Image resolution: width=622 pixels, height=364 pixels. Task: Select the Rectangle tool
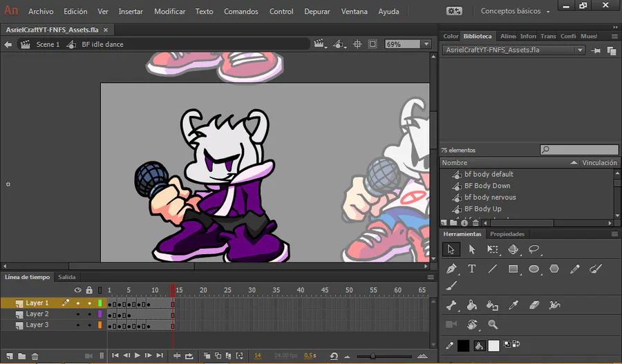[513, 269]
